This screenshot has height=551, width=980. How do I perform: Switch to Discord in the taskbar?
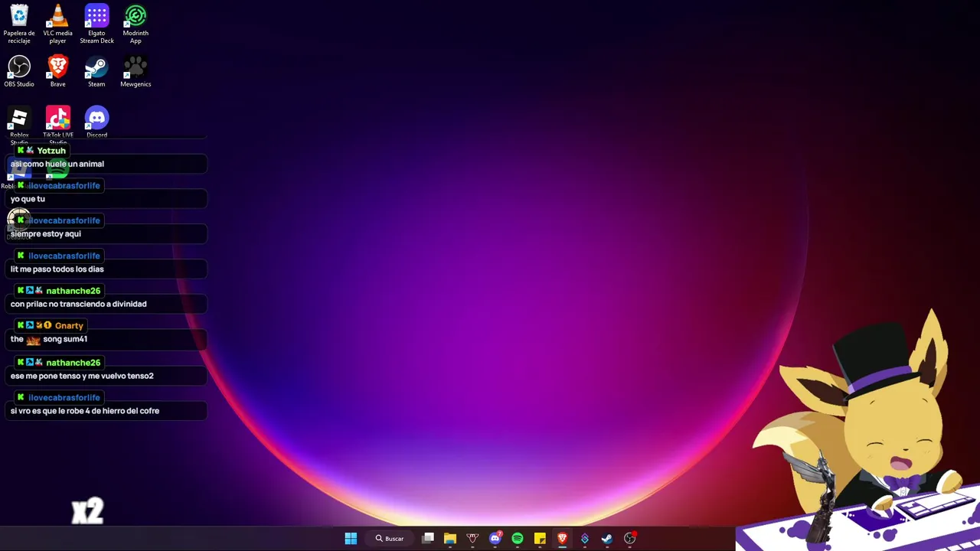pyautogui.click(x=495, y=539)
